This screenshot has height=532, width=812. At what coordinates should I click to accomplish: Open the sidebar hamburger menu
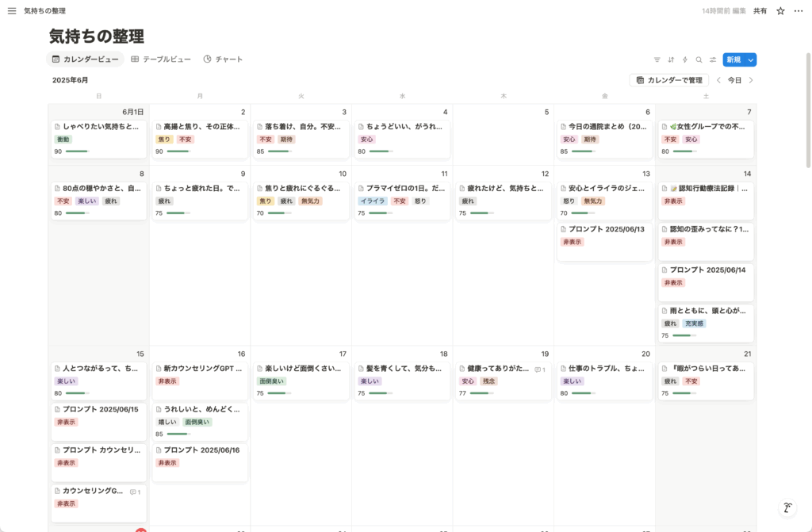tap(12, 11)
